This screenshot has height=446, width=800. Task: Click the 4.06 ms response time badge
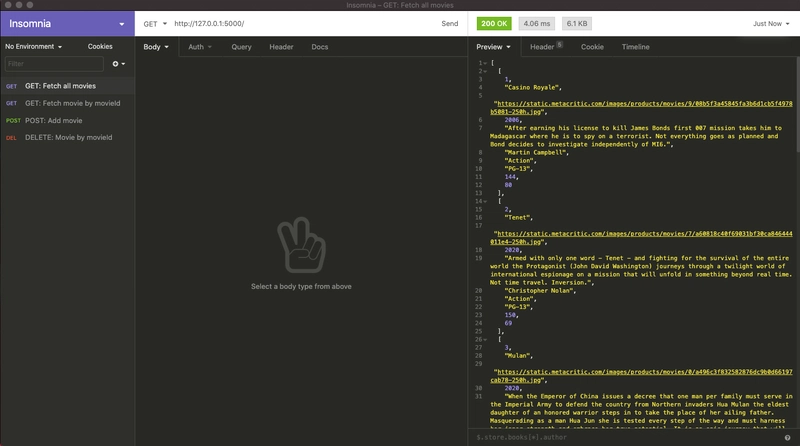point(537,23)
